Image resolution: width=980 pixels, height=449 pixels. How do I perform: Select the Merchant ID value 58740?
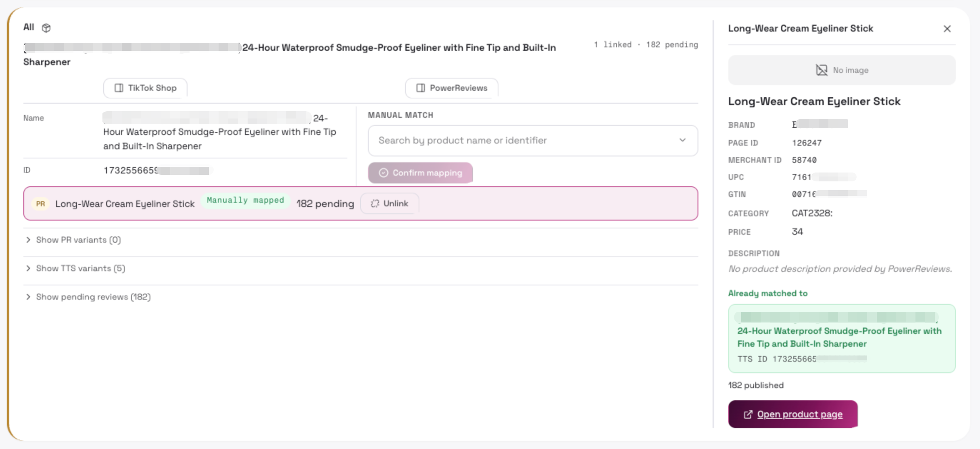tap(804, 160)
